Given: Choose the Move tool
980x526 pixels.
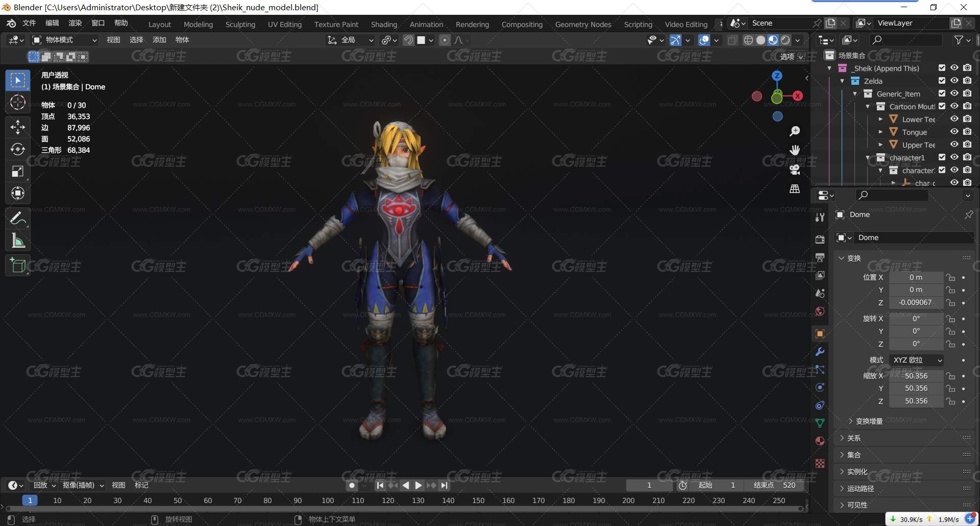Looking at the screenshot, I should pyautogui.click(x=18, y=127).
